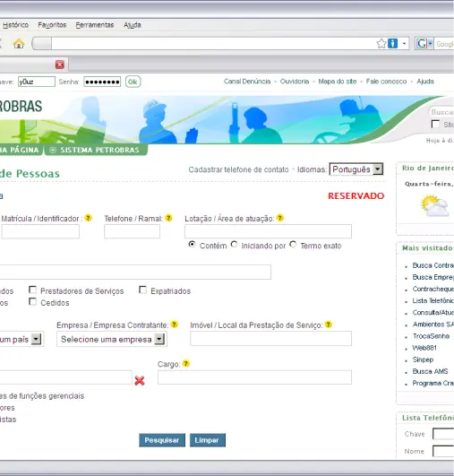454x476 pixels.
Task: Show help for Lotação / Área de atuação
Action: click(x=280, y=218)
